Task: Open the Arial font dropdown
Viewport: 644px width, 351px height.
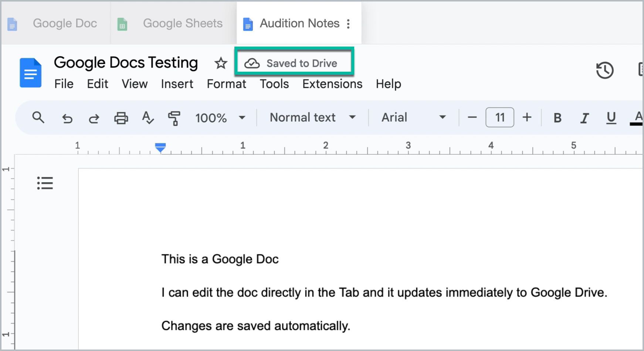Action: pyautogui.click(x=414, y=117)
